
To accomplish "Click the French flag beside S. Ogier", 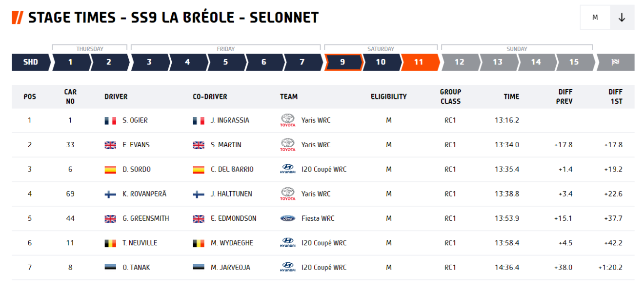I will (110, 120).
